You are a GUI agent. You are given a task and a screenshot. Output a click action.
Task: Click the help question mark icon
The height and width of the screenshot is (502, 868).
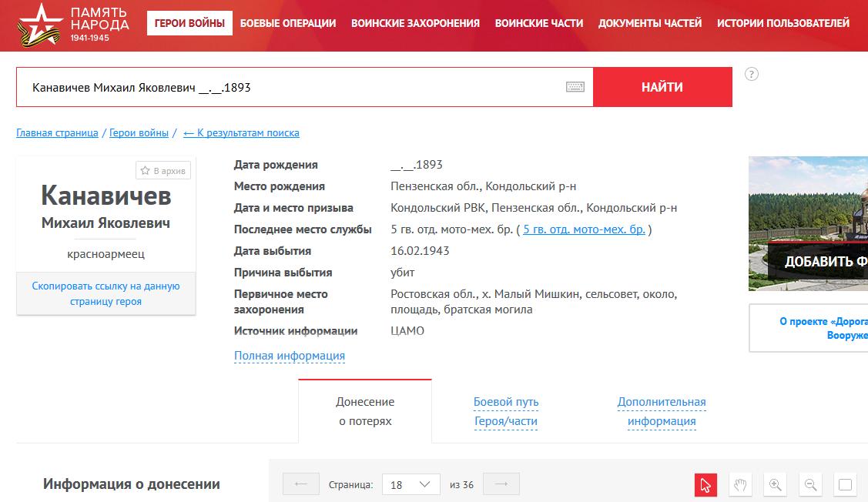pos(751,74)
